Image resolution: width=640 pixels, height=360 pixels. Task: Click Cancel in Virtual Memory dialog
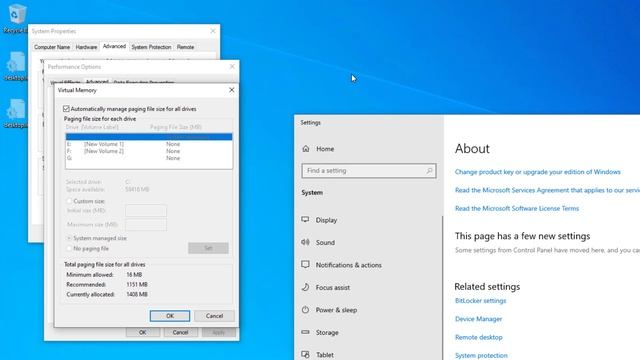[214, 316]
